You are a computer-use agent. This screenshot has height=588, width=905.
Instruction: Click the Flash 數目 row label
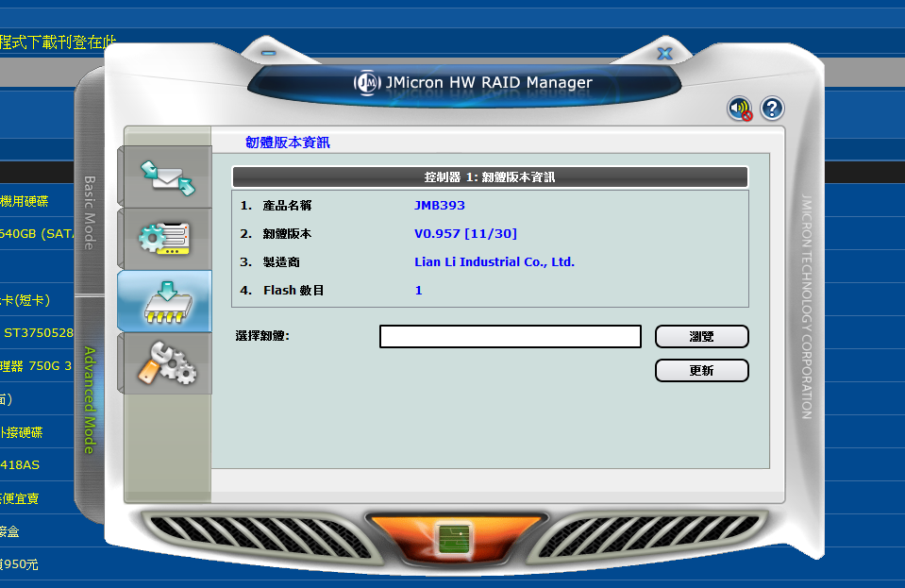point(293,291)
